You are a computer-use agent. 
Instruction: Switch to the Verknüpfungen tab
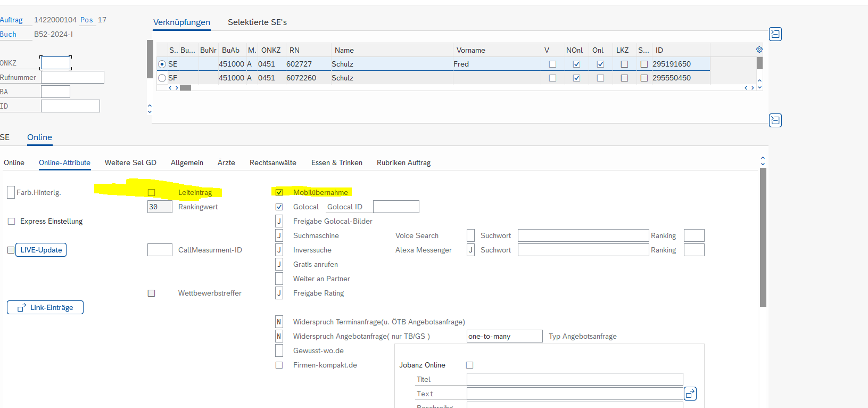click(x=181, y=22)
